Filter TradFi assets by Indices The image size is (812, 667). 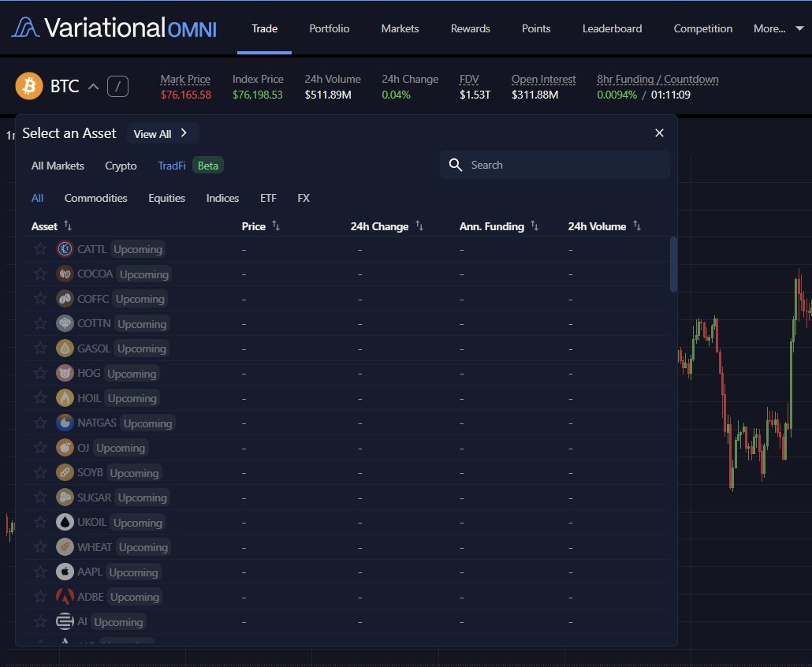point(222,198)
